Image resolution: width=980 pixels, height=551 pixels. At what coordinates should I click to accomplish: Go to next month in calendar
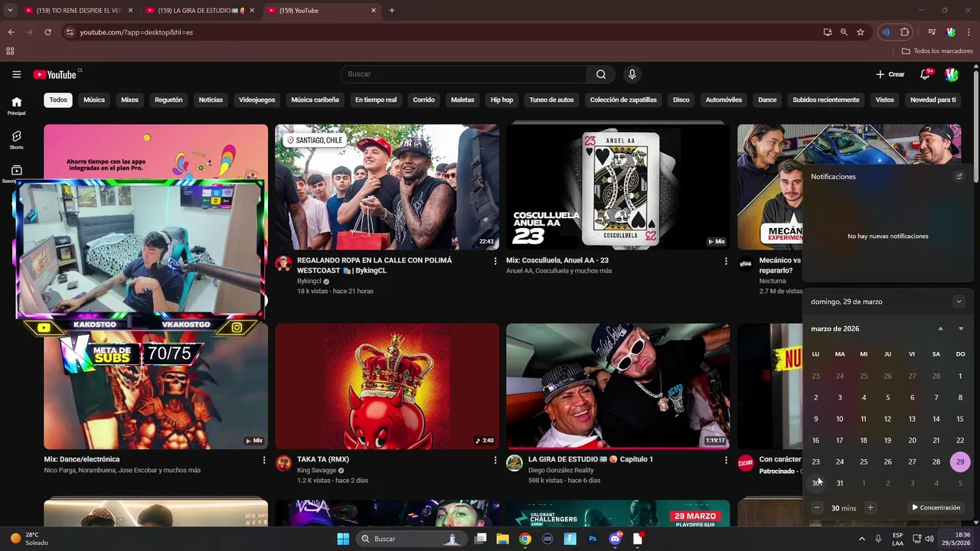click(961, 328)
